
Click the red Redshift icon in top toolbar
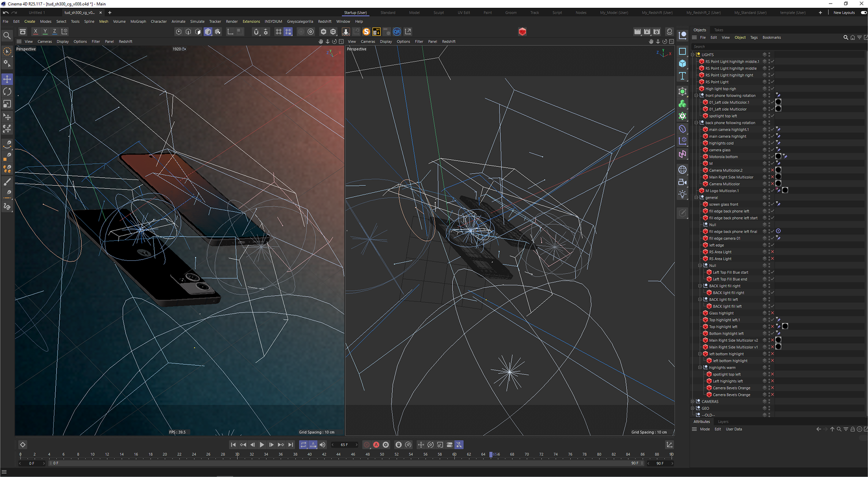coord(523,32)
